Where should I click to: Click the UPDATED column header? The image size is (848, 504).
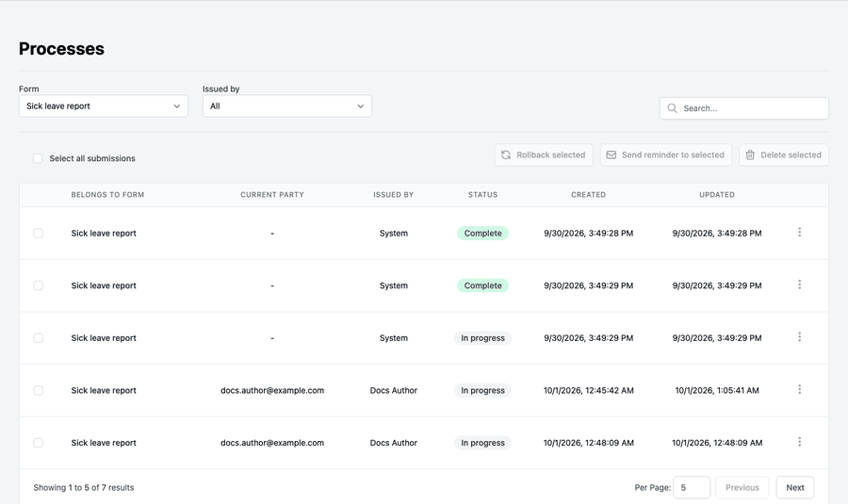click(717, 195)
